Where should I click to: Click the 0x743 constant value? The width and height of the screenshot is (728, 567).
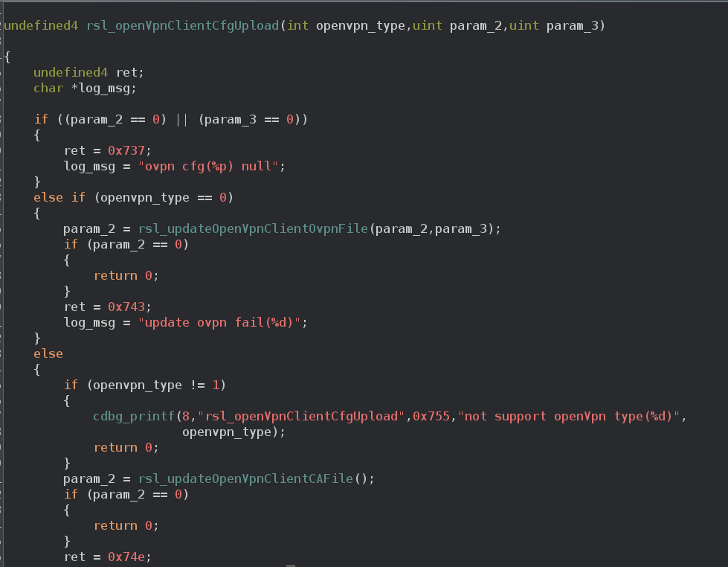click(x=126, y=307)
